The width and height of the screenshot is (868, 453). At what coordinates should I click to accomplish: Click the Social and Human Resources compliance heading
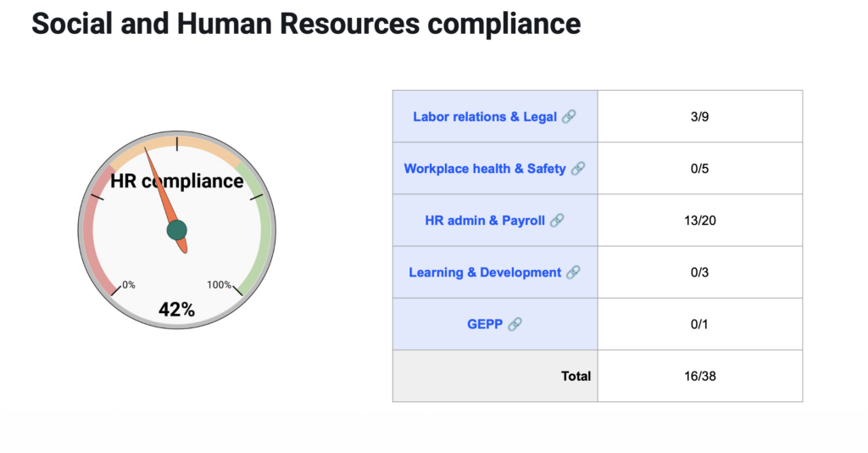click(306, 24)
